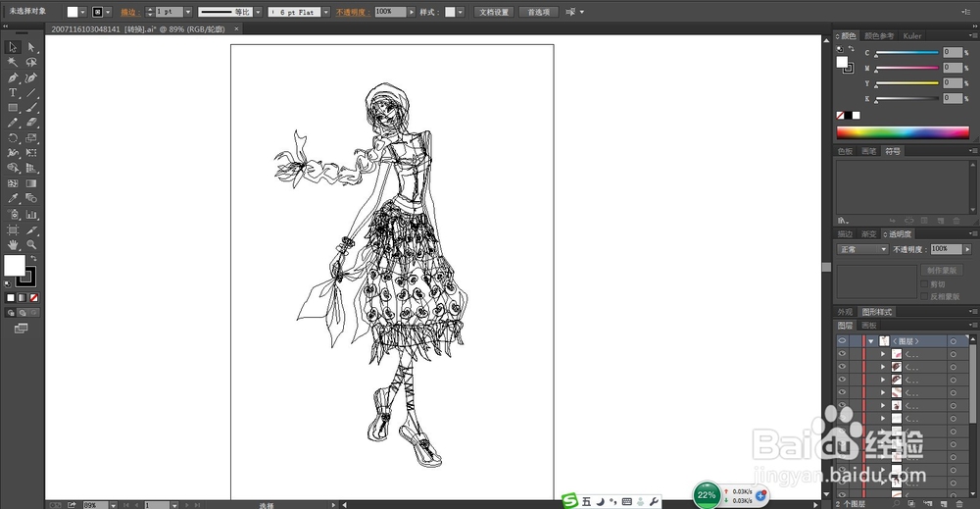Hide the top <图层> layer via eye icon

click(843, 340)
